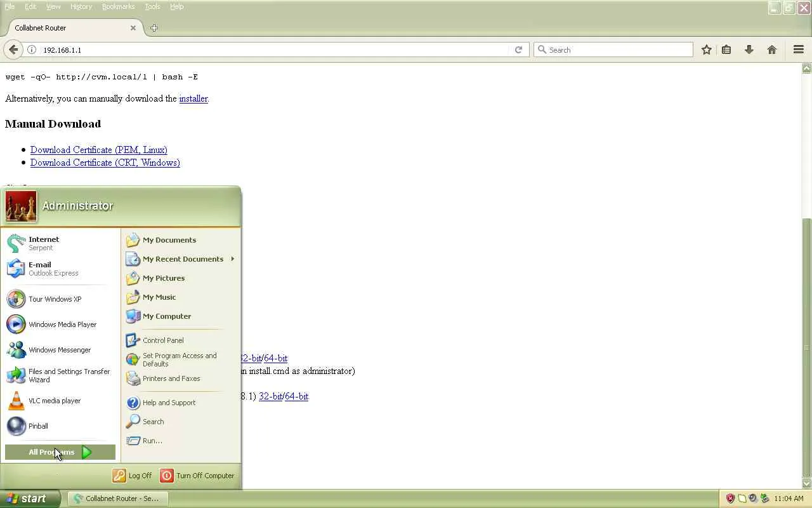Go to the Home page icon
This screenshot has width=812, height=508.
click(772, 50)
